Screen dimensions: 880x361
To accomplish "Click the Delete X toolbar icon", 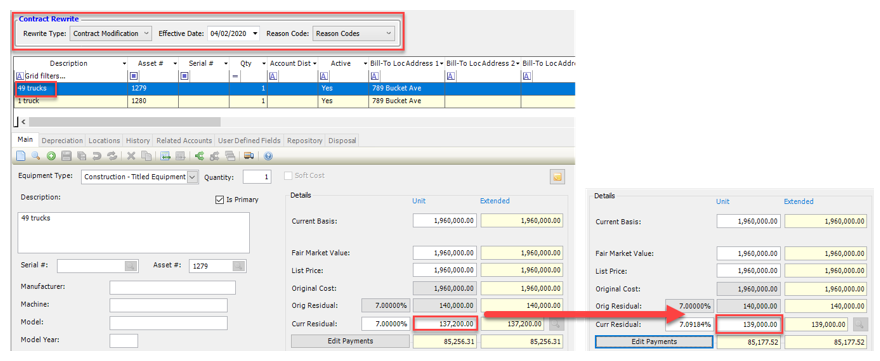I will click(x=131, y=156).
